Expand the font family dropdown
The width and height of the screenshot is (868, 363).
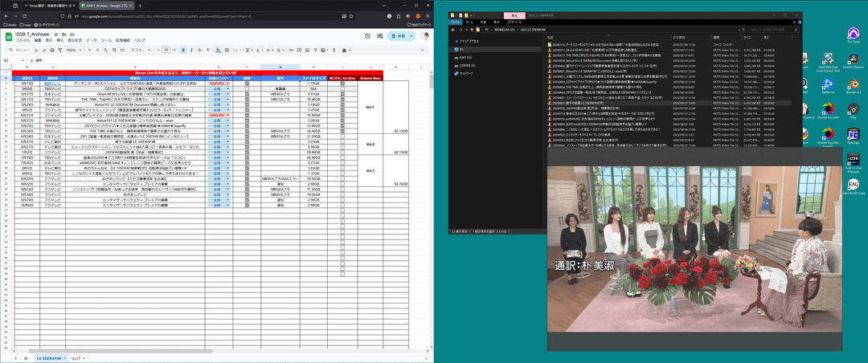[x=137, y=50]
